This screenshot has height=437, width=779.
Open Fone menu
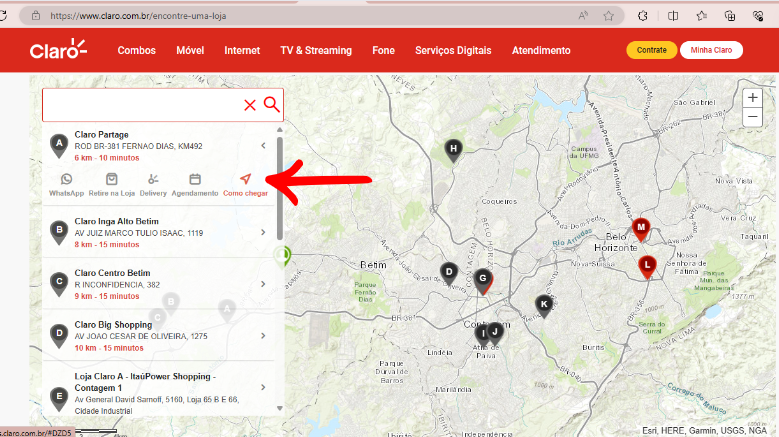(384, 50)
